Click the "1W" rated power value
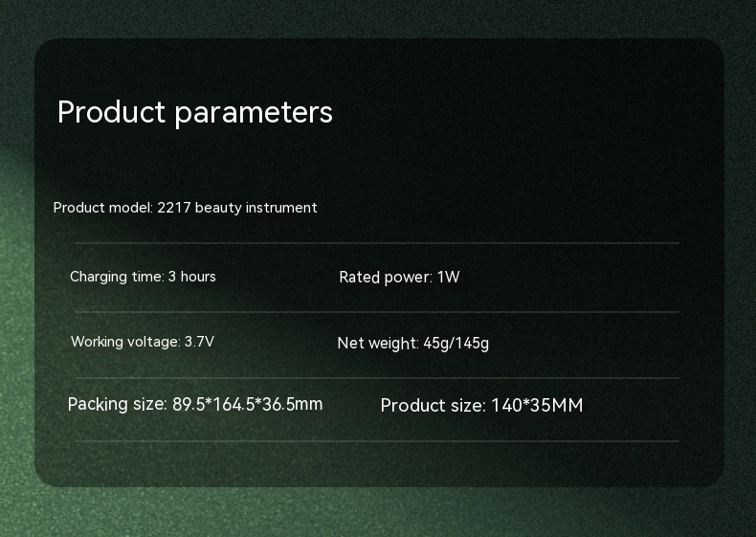Screen dimensions: 756x537 (x=449, y=278)
